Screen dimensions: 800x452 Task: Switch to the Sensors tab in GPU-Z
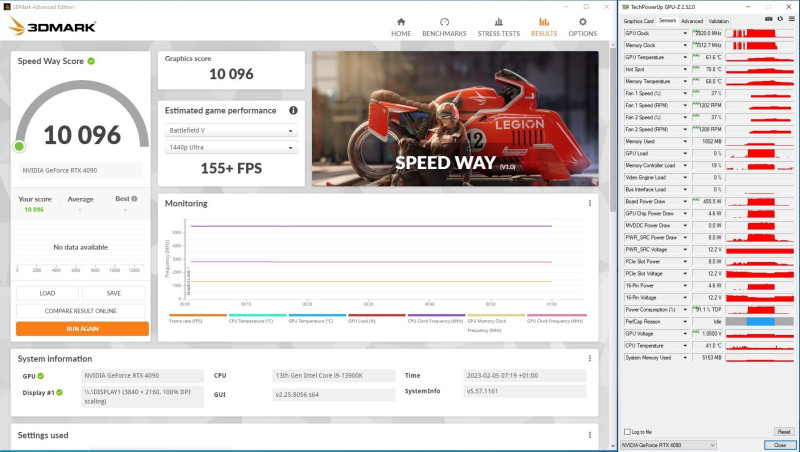[x=667, y=20]
